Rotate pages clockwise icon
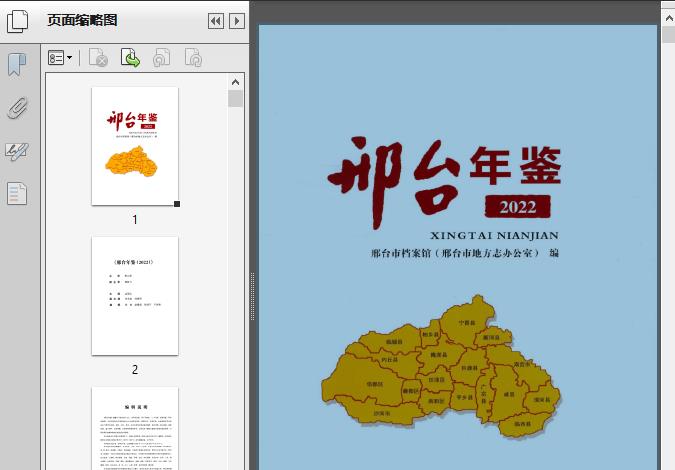Viewport: 675px width, 470px height. coord(193,58)
